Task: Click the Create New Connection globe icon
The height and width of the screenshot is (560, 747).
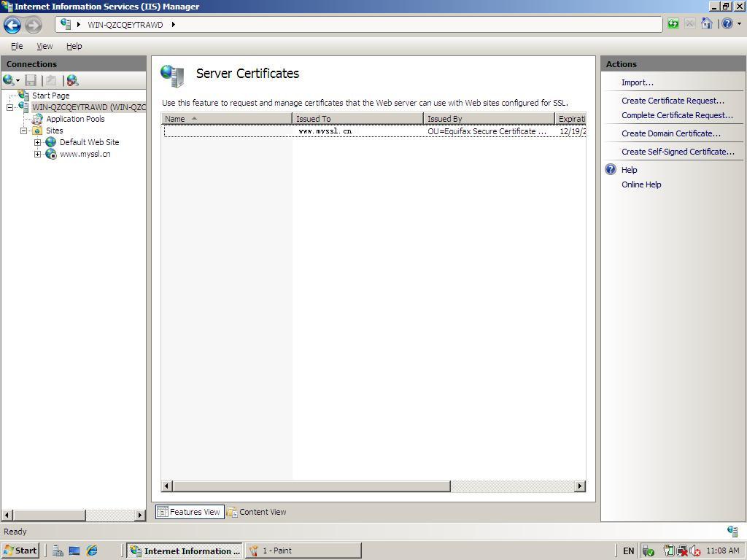Action: (9, 80)
